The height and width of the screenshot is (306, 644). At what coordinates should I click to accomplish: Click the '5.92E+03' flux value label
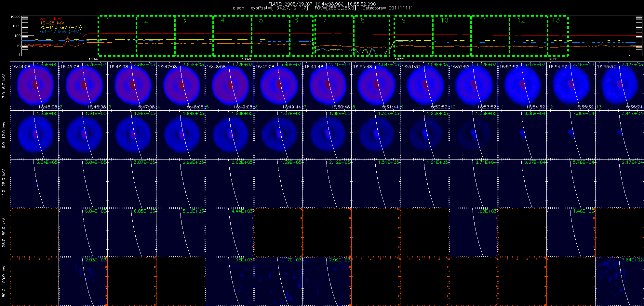(193, 211)
